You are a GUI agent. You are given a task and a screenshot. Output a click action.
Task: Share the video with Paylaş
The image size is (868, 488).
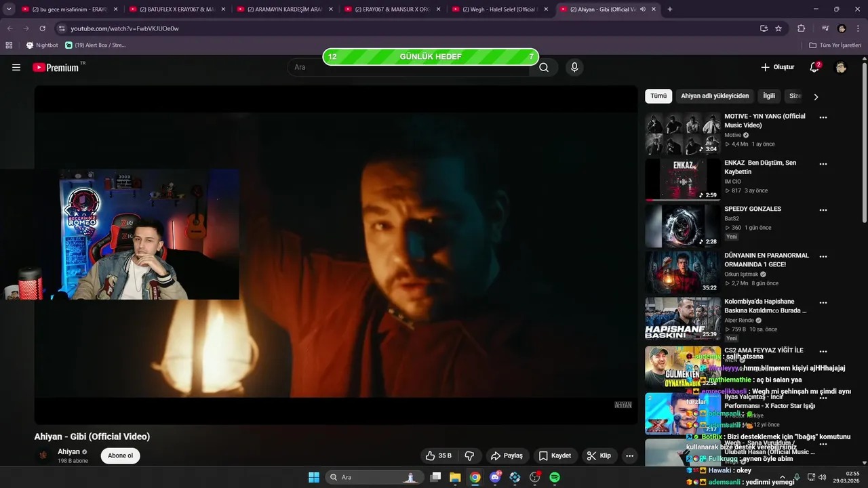pyautogui.click(x=507, y=455)
